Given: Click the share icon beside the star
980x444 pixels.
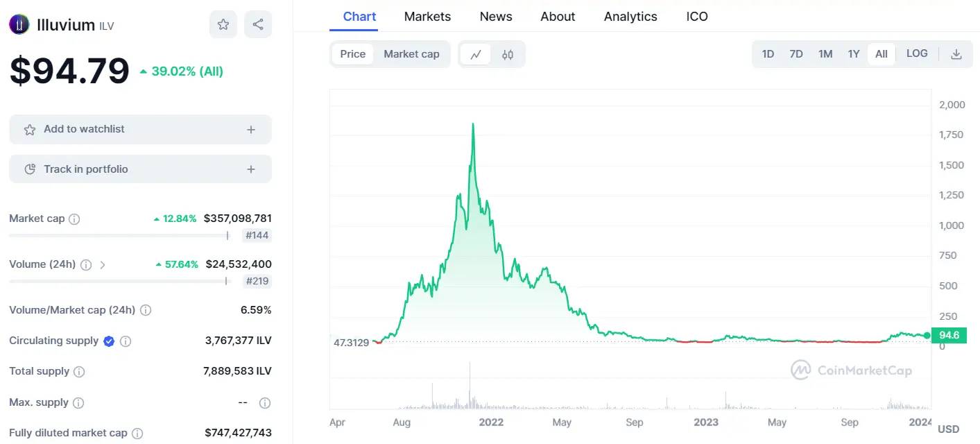Looking at the screenshot, I should 258,24.
